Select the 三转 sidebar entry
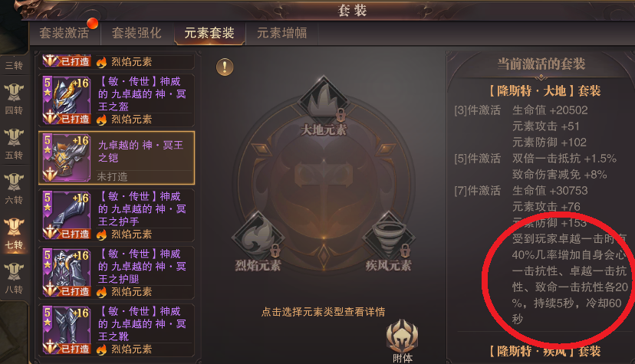This screenshot has width=635, height=364. point(14,65)
